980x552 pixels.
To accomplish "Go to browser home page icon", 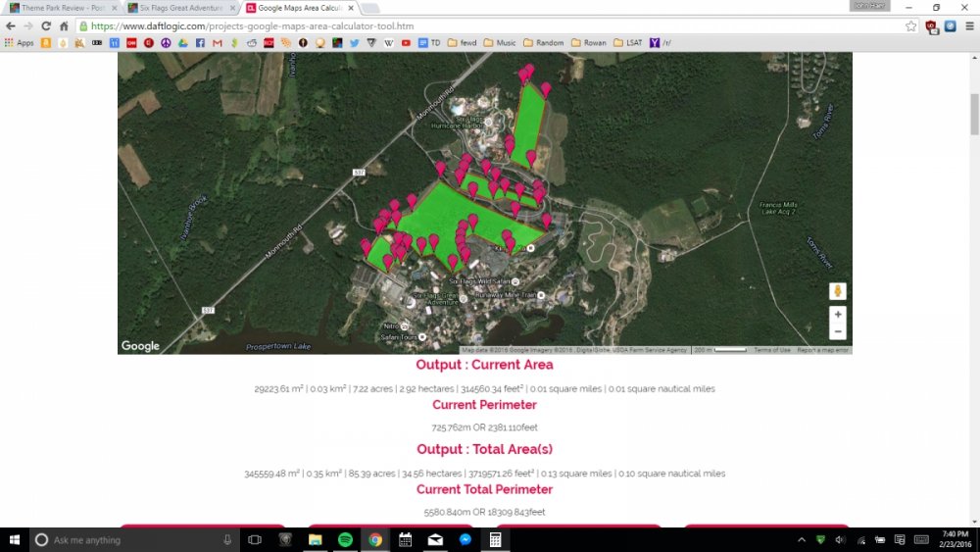I will click(64, 26).
